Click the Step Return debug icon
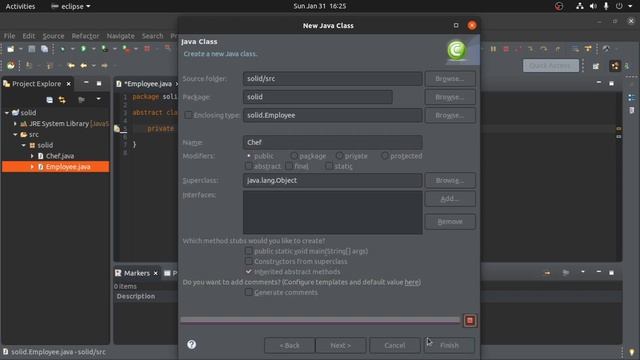 click(x=558, y=49)
